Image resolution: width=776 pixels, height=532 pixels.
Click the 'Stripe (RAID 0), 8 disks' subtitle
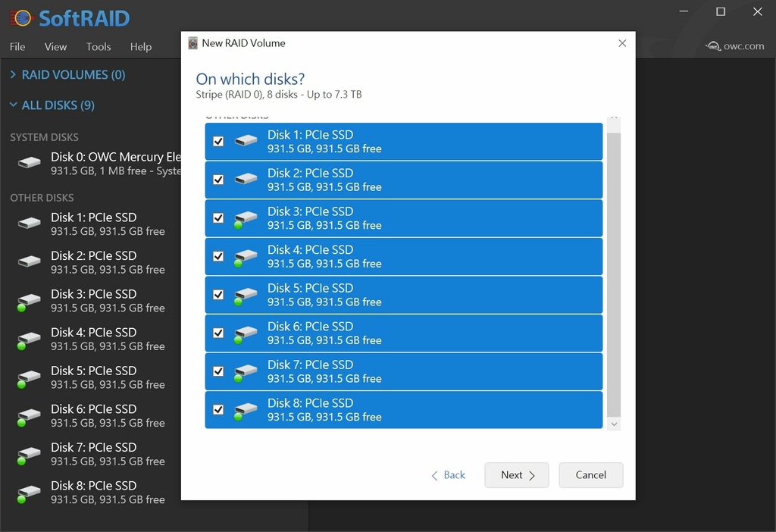(279, 95)
